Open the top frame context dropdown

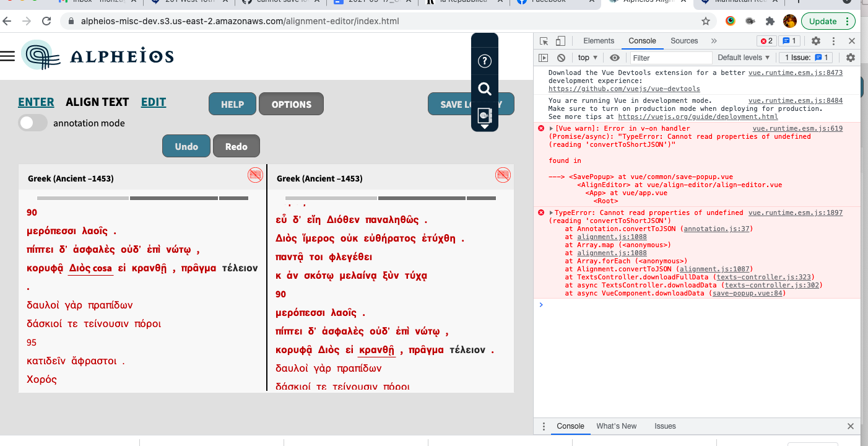click(586, 57)
